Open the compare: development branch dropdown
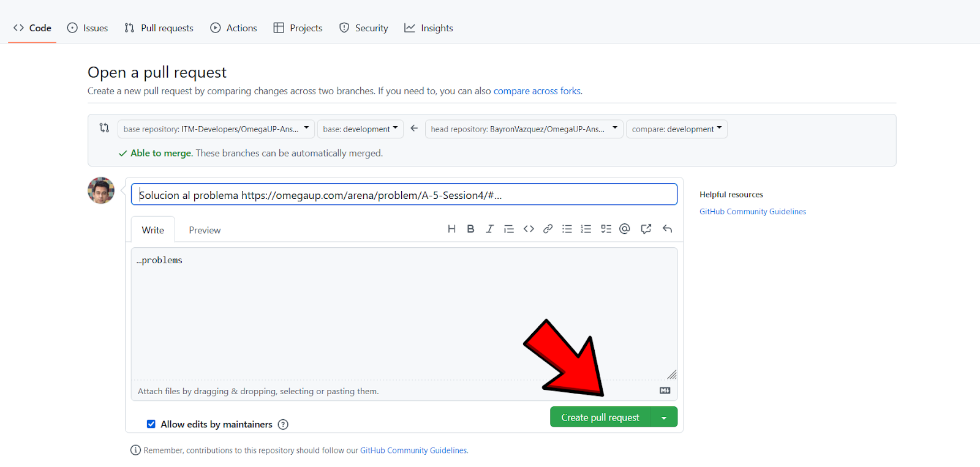Viewport: 980px width, 467px height. [677, 129]
